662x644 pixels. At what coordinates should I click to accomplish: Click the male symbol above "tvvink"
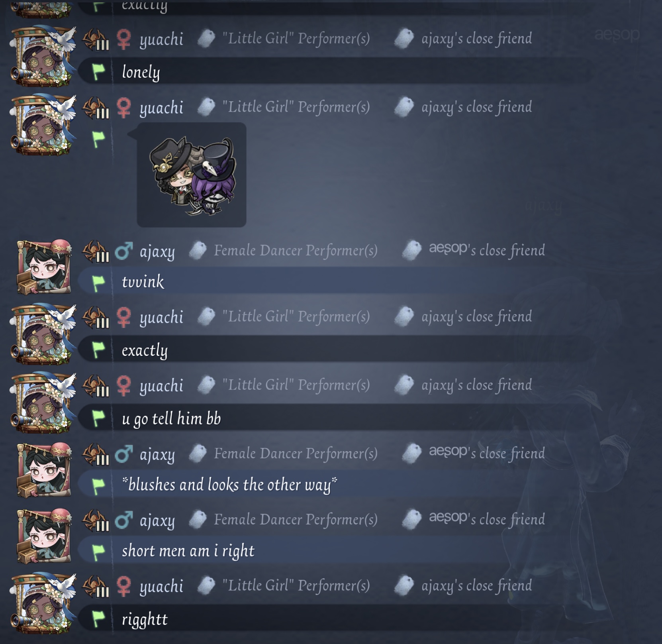pyautogui.click(x=124, y=251)
